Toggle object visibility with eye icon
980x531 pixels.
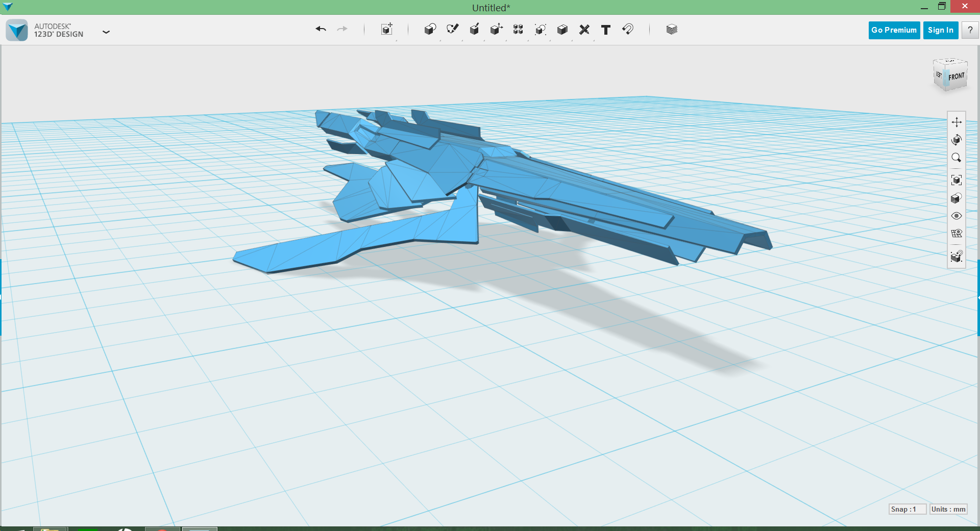[x=957, y=216]
